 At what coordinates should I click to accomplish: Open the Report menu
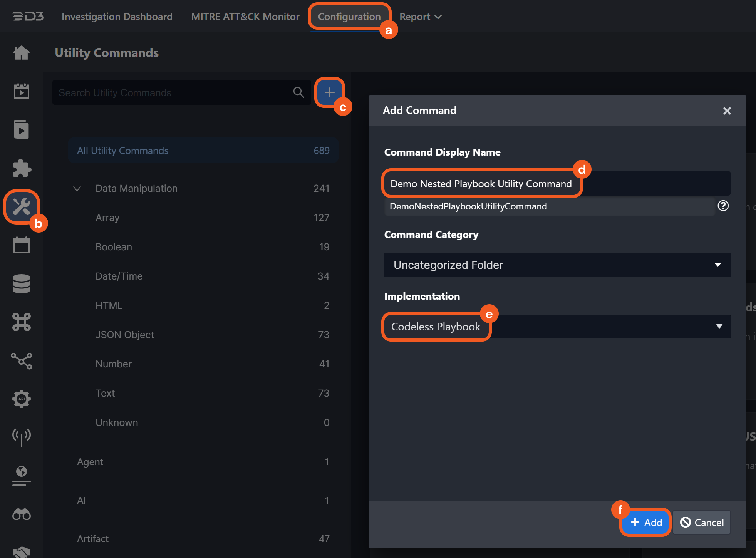(x=420, y=17)
